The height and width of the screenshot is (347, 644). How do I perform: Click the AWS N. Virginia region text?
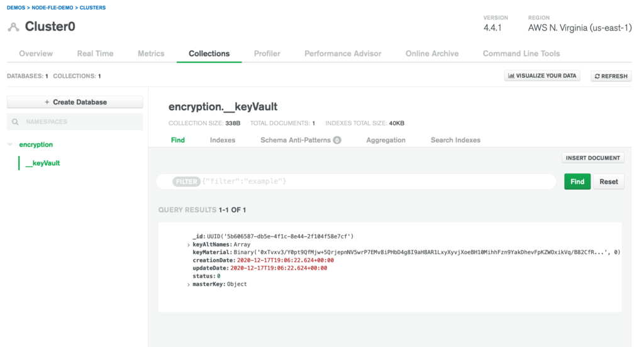click(579, 28)
